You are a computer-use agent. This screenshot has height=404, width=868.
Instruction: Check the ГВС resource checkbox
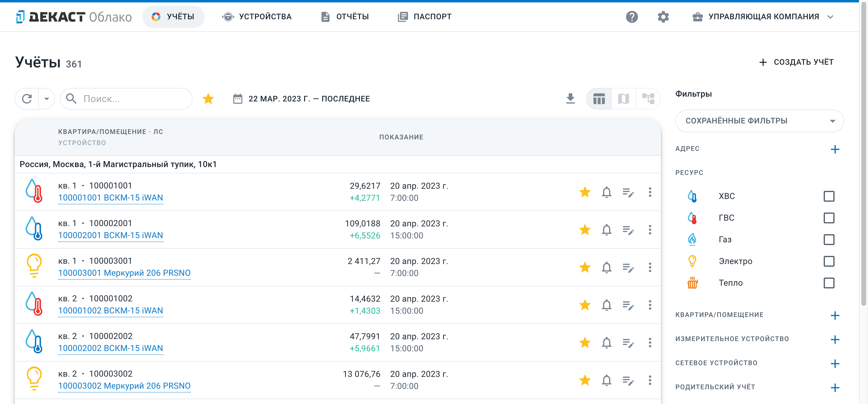click(829, 218)
